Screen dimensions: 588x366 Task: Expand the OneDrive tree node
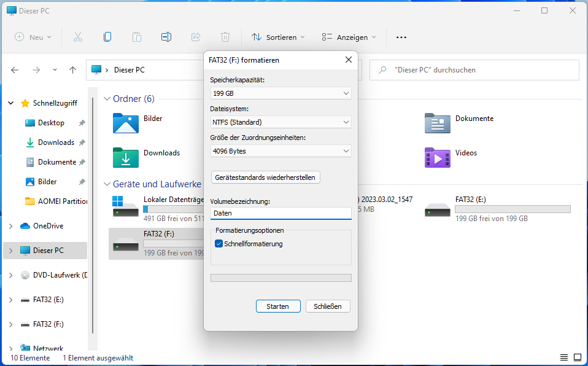11,226
